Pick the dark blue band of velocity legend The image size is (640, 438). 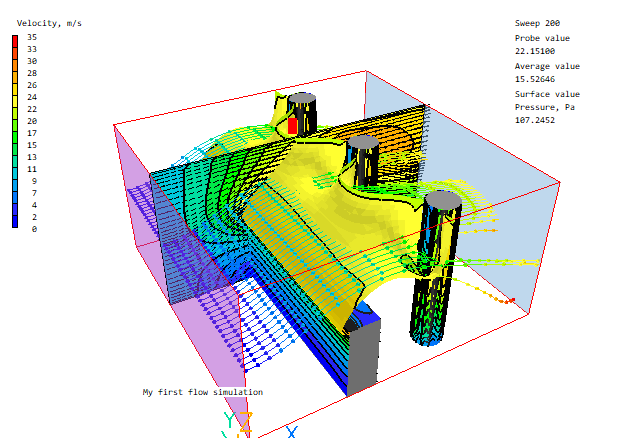pos(15,221)
